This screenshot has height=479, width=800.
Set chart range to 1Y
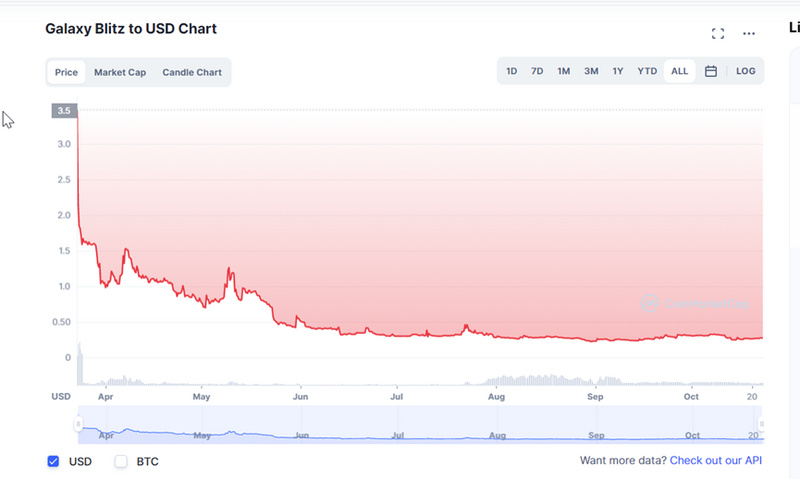click(618, 71)
